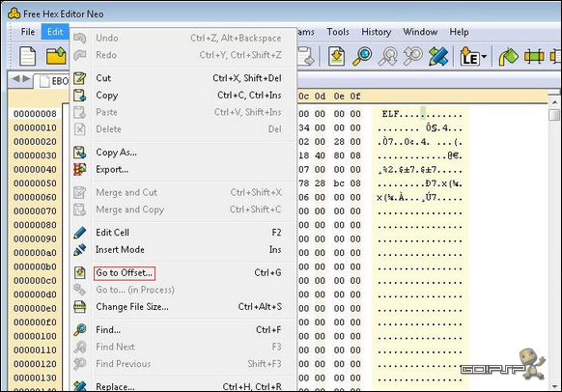The width and height of the screenshot is (562, 392).
Task: Click hex byte 34 in row 00000010
Action: pyautogui.click(x=304, y=127)
